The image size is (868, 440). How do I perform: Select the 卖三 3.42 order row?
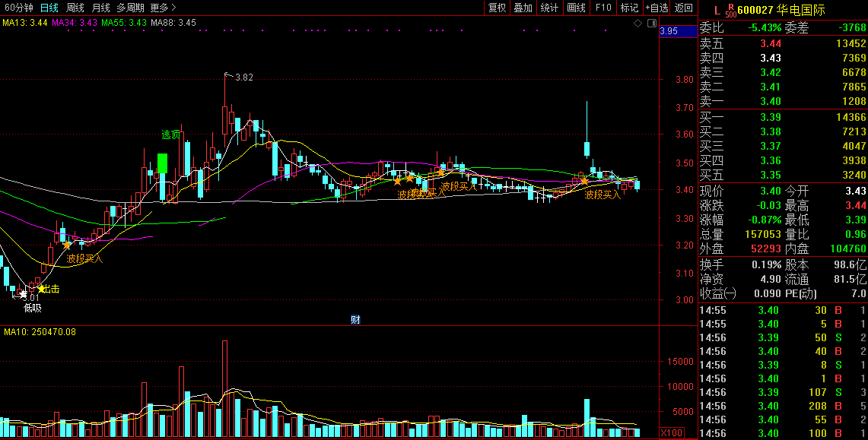pyautogui.click(x=783, y=72)
